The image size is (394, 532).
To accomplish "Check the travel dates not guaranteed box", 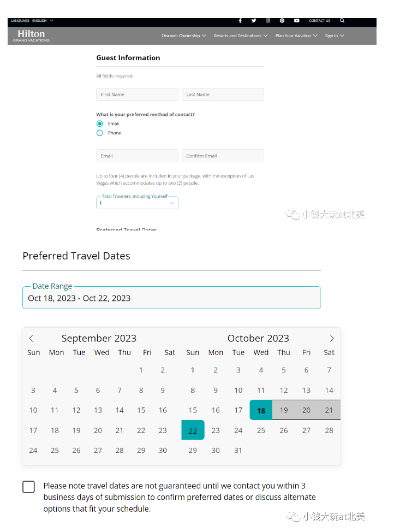I will [29, 487].
